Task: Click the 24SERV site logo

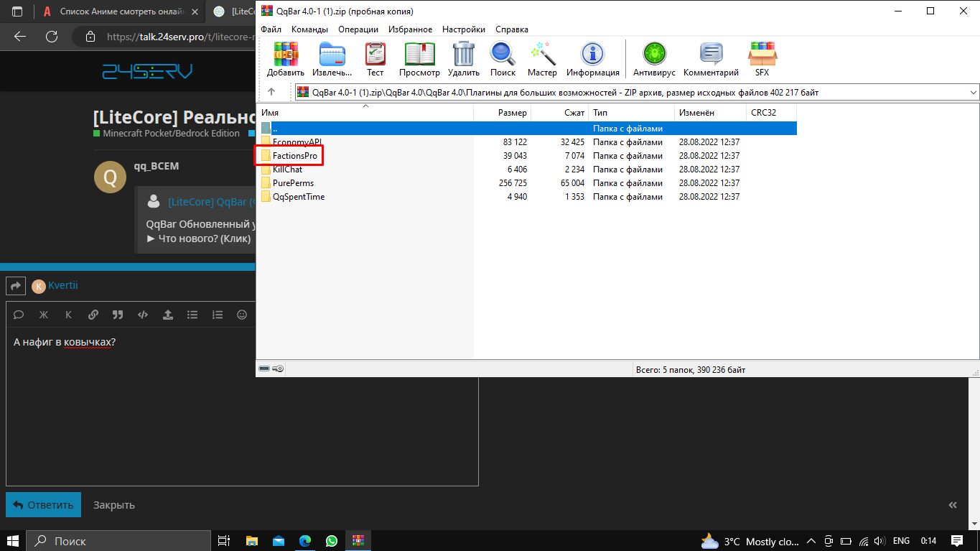Action: (x=147, y=71)
